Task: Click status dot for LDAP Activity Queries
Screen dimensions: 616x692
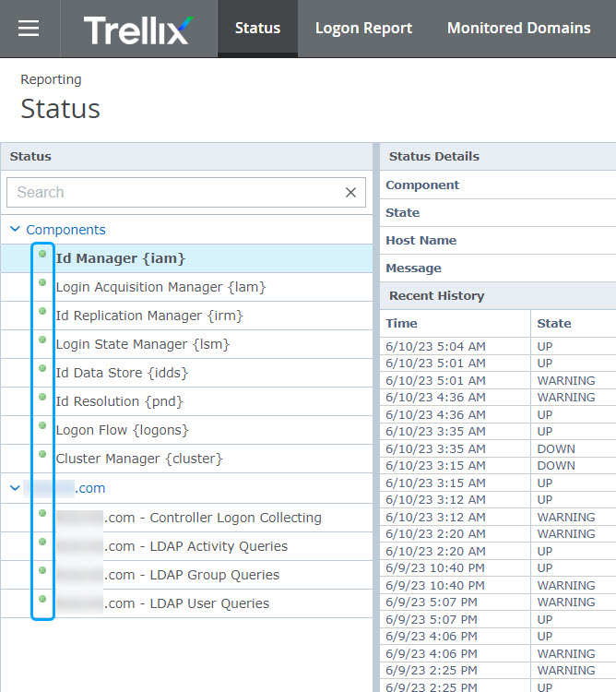Action: tap(42, 542)
